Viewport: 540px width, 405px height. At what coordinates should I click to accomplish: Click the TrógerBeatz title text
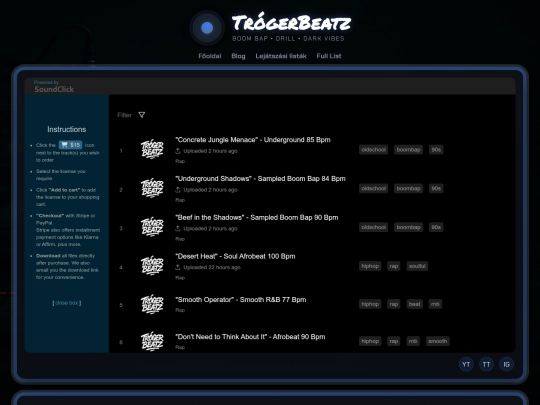[291, 23]
